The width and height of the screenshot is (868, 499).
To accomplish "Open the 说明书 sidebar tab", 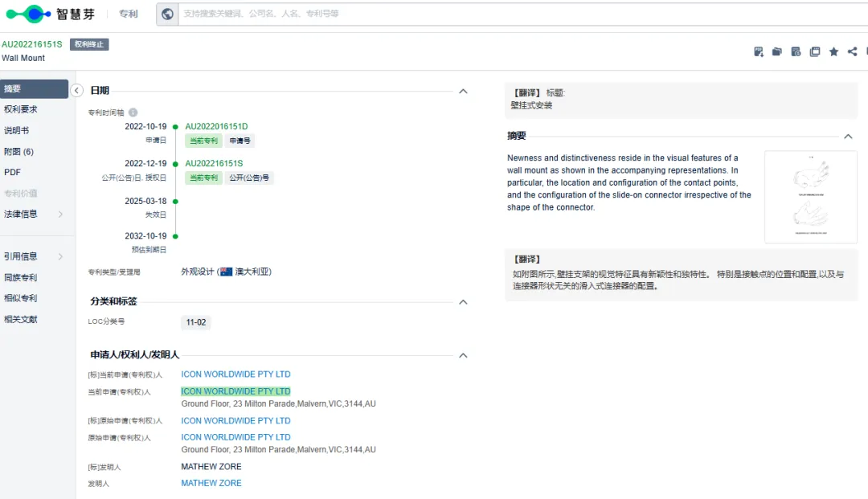I will (17, 130).
